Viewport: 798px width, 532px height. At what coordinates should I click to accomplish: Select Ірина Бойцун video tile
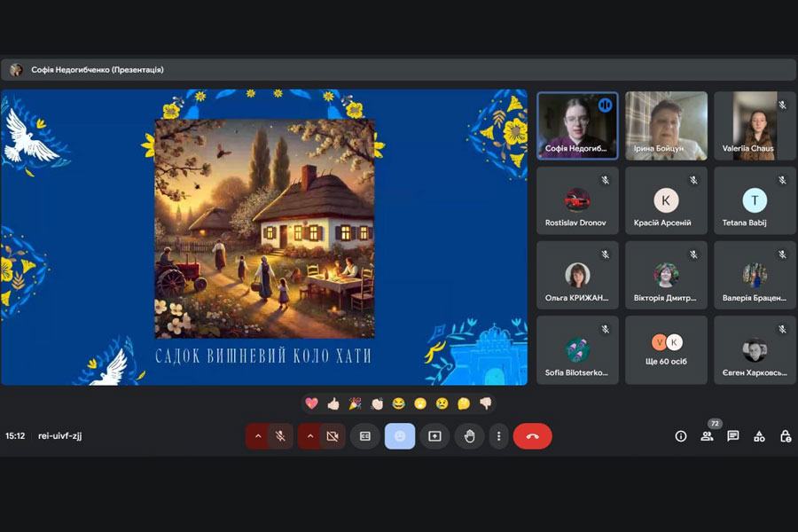click(666, 126)
